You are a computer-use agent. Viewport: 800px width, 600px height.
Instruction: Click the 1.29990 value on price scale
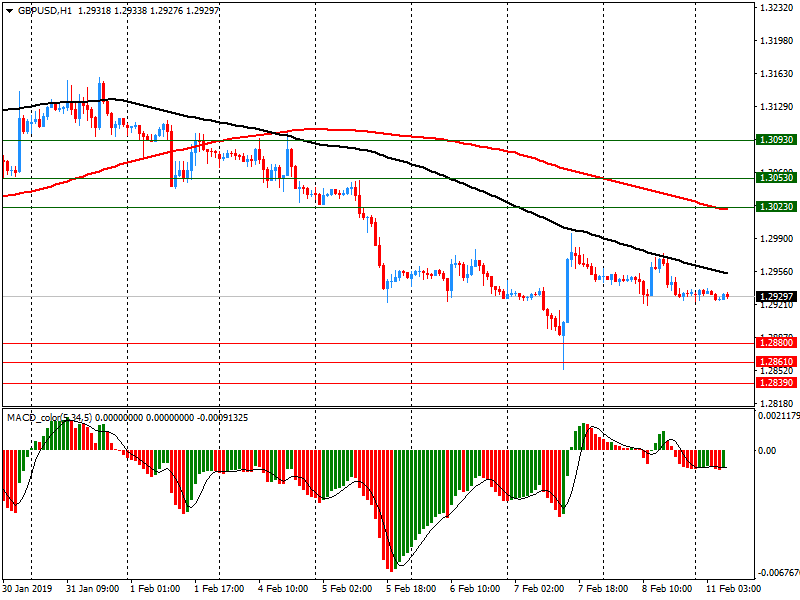775,239
